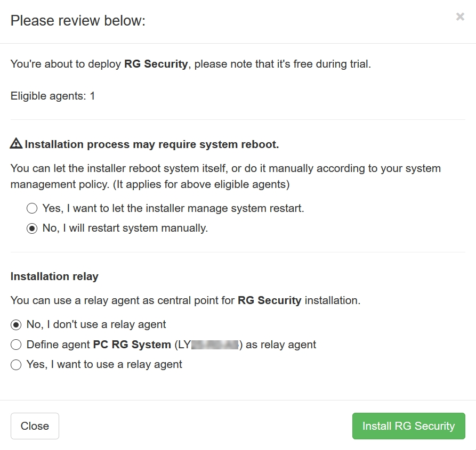This screenshot has width=476, height=450.
Task: Click 'Yes, I want to use a relay agent' text
Action: (104, 364)
